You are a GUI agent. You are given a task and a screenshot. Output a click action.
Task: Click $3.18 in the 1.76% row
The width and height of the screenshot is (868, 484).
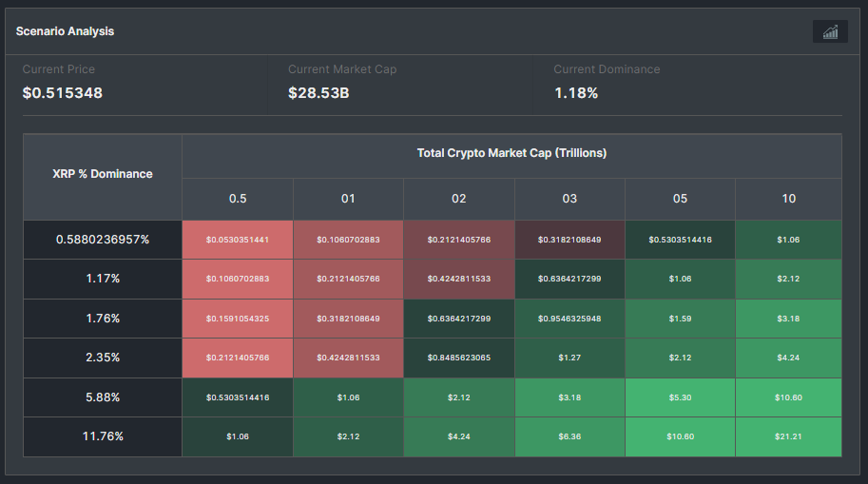[x=788, y=319]
